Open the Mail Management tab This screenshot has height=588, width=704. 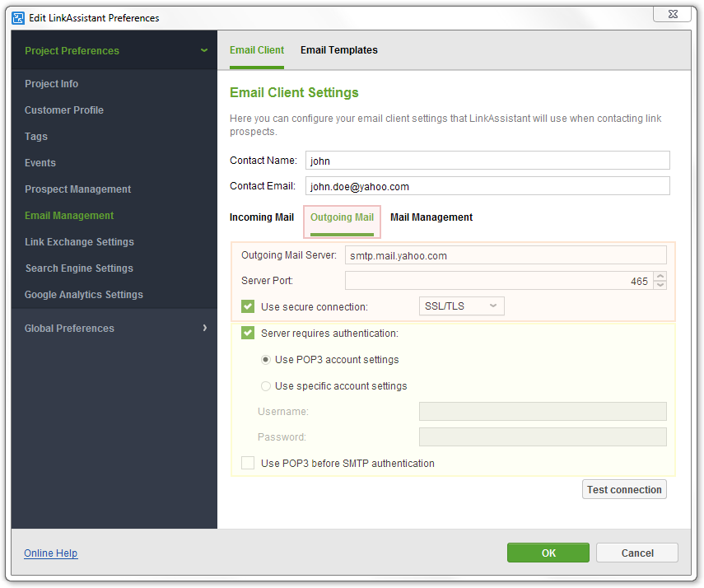(x=431, y=217)
